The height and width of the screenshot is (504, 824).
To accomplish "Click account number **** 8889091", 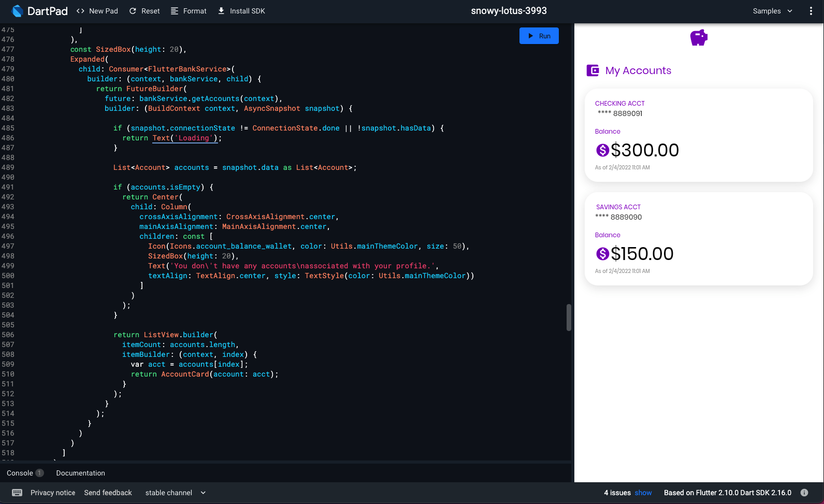I will (x=620, y=113).
